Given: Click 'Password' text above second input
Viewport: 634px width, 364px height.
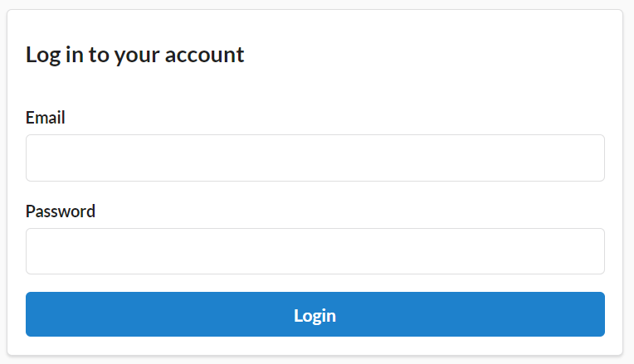Looking at the screenshot, I should (61, 211).
